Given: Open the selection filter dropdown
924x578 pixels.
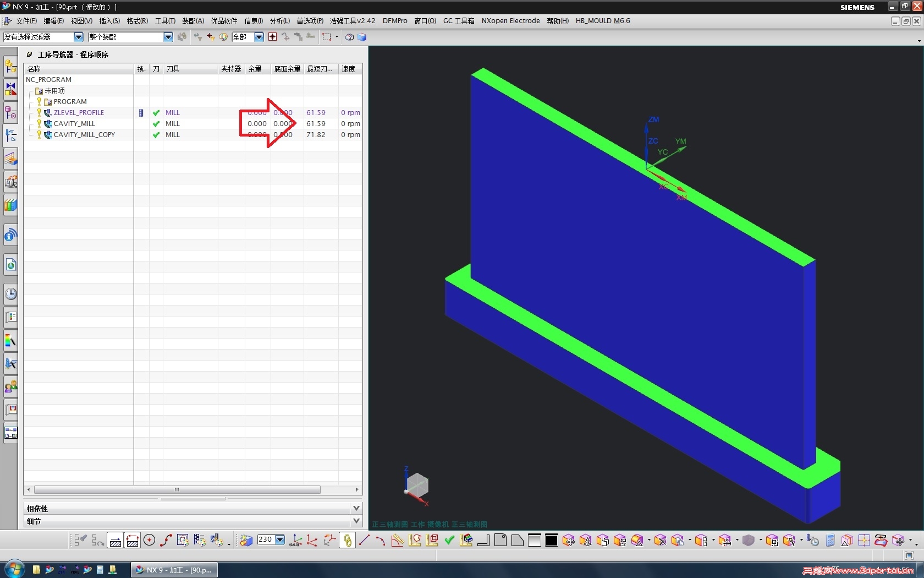Looking at the screenshot, I should tap(78, 37).
